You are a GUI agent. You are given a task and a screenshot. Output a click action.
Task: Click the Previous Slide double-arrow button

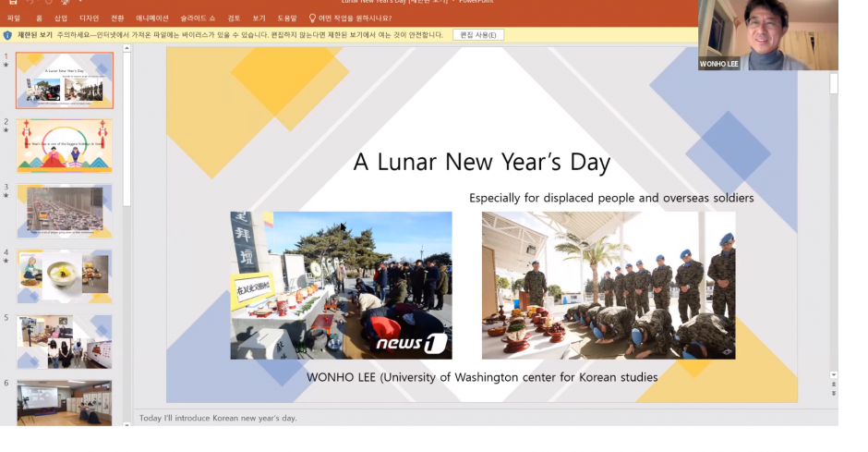point(834,384)
